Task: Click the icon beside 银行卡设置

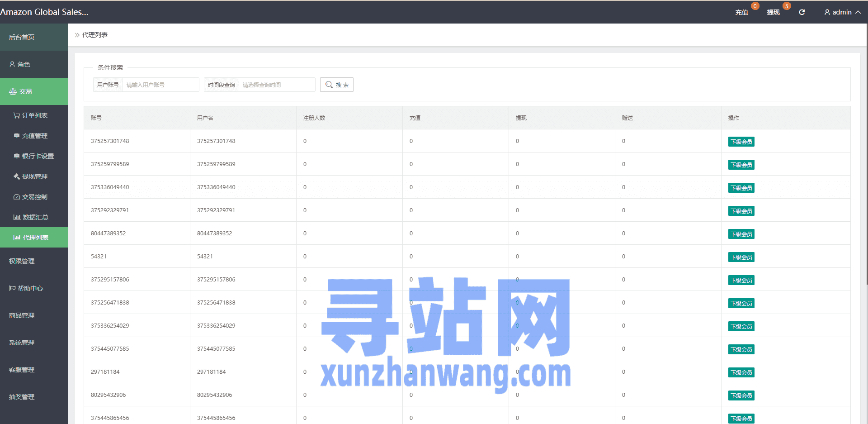Action: (x=17, y=156)
